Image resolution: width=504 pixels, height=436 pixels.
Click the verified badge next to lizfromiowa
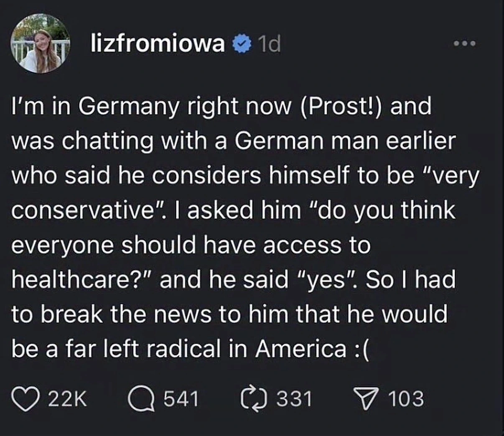point(240,44)
